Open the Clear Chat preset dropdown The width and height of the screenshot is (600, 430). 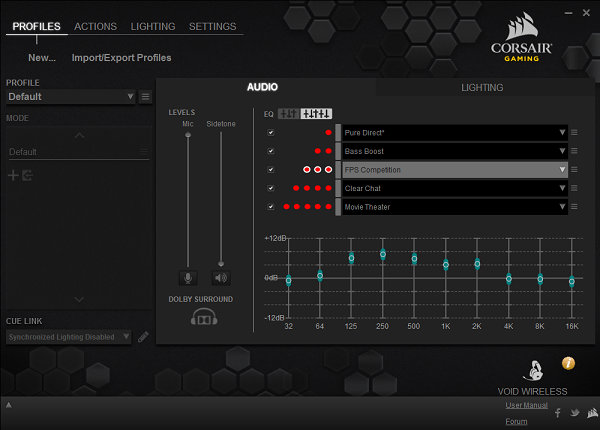455,188
